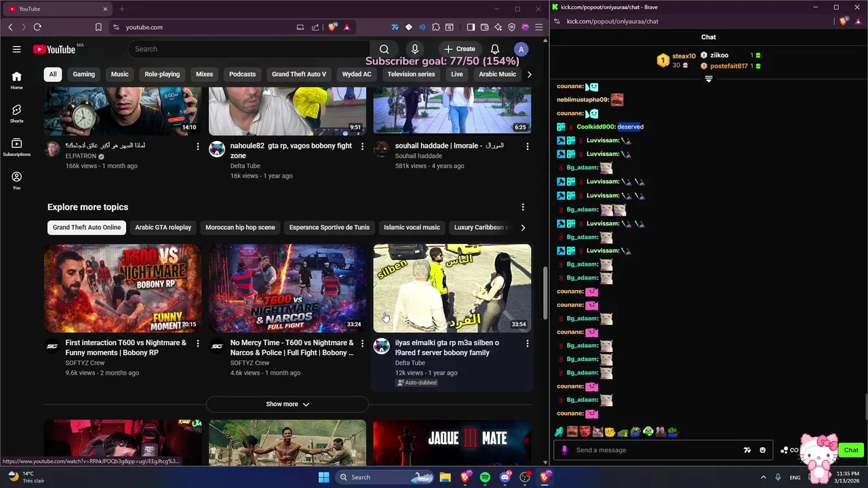The image size is (868, 488).
Task: Click the microphone icon in chat input
Action: 564,450
